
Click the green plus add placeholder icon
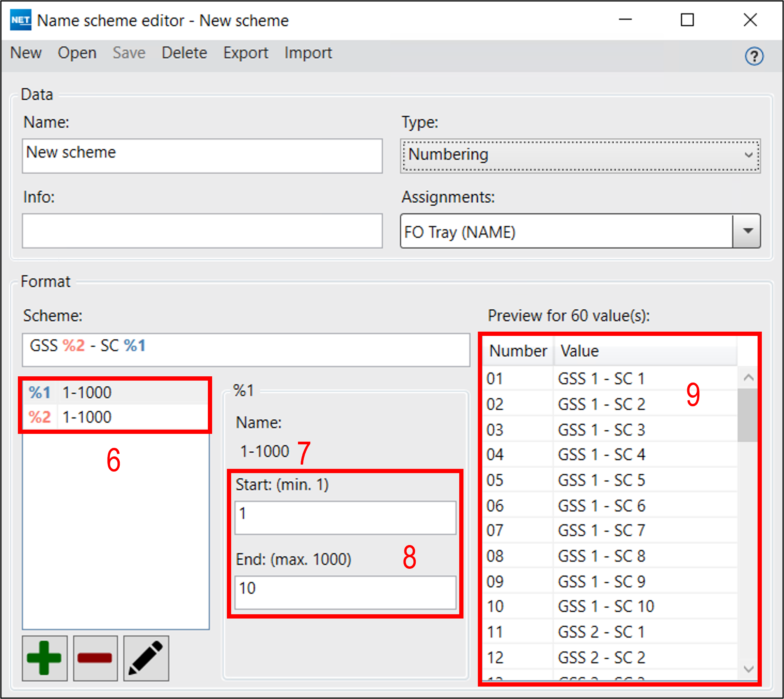pos(44,658)
